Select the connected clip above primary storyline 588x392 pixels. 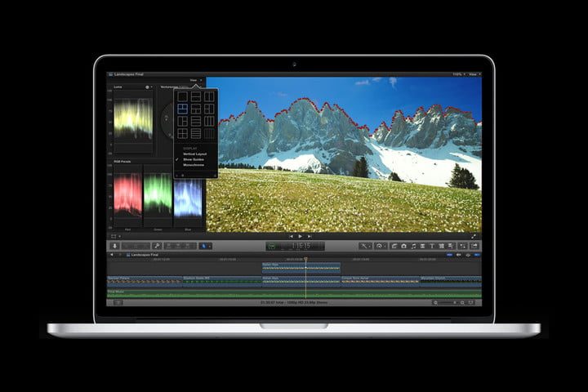click(x=301, y=267)
